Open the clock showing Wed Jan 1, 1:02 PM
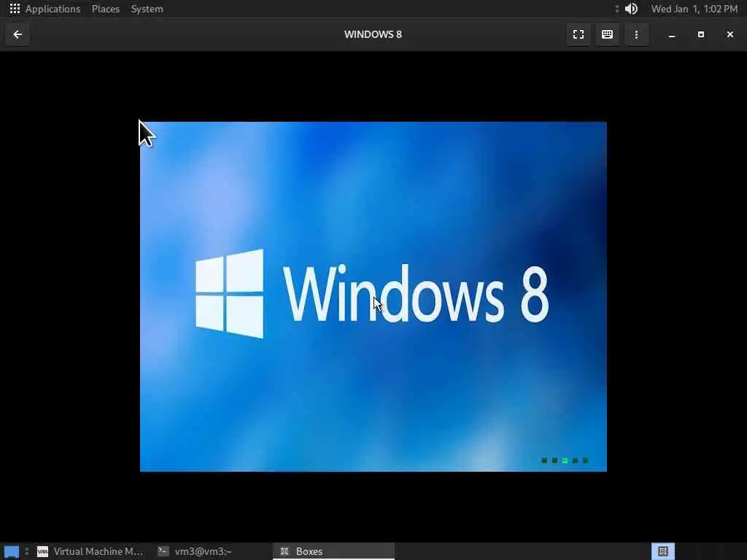This screenshot has height=560, width=747. [694, 9]
